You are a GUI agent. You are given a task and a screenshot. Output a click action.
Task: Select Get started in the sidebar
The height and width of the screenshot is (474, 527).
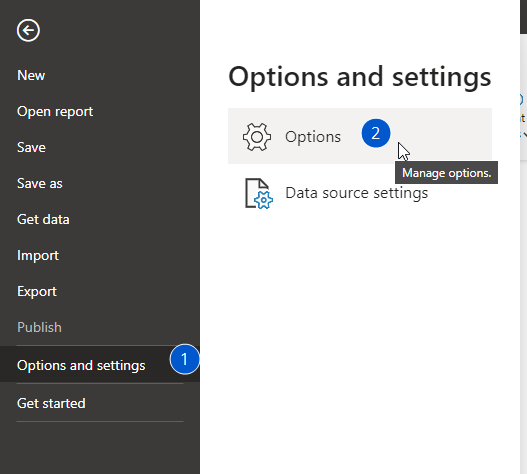51,403
